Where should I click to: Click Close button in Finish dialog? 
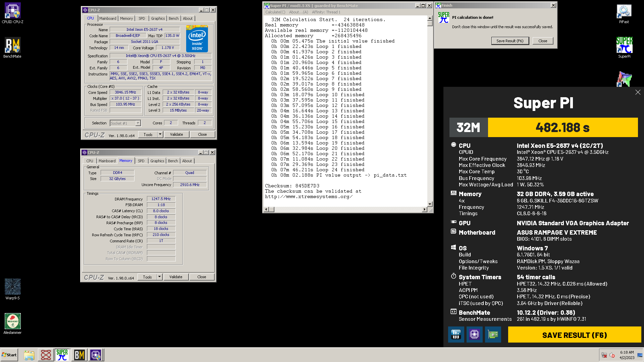543,41
